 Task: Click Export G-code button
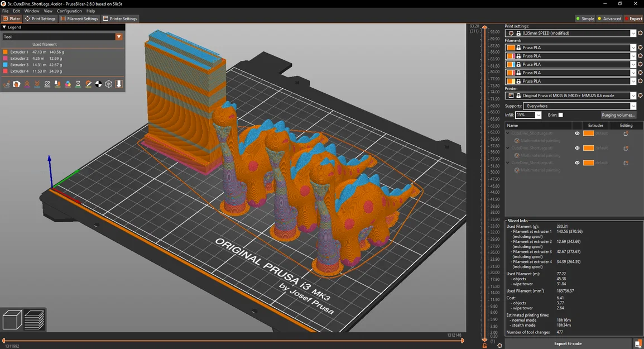coord(568,343)
